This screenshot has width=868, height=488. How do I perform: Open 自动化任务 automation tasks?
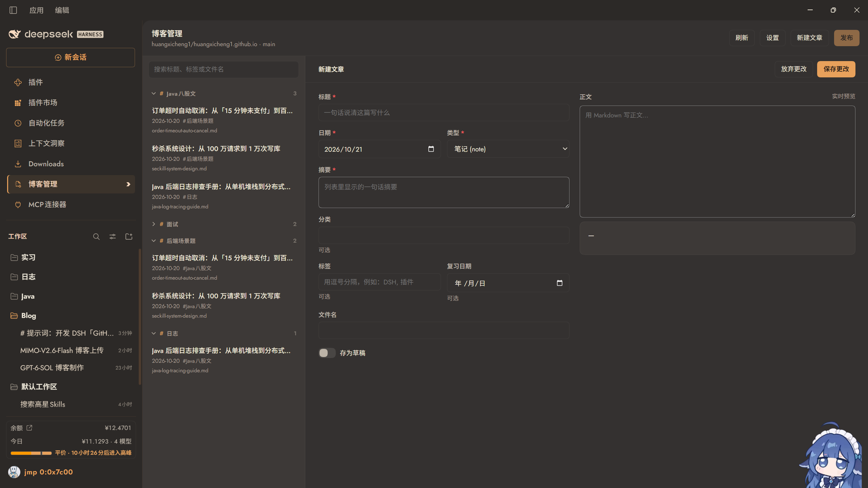click(71, 123)
